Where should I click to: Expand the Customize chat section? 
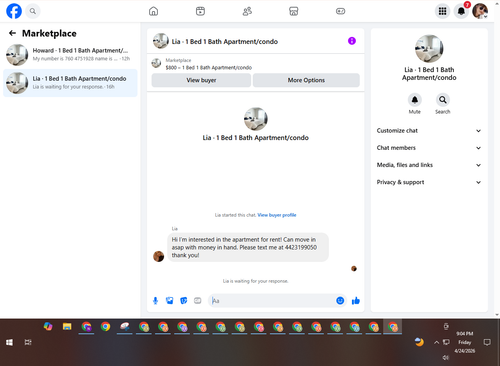point(429,131)
